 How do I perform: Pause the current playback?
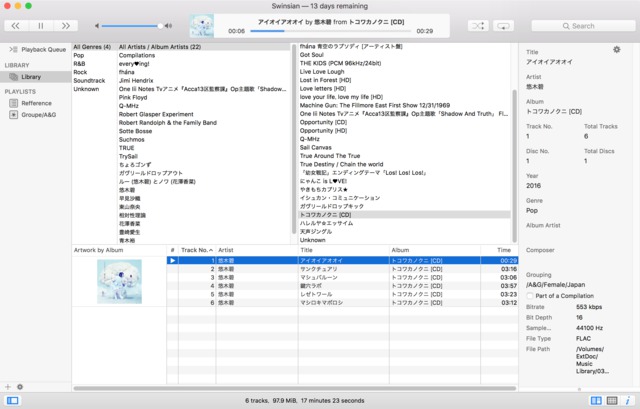tap(41, 25)
